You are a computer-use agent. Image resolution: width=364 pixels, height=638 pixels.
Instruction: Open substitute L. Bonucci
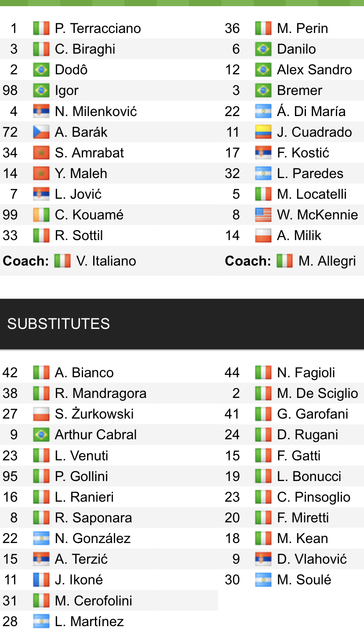309,476
